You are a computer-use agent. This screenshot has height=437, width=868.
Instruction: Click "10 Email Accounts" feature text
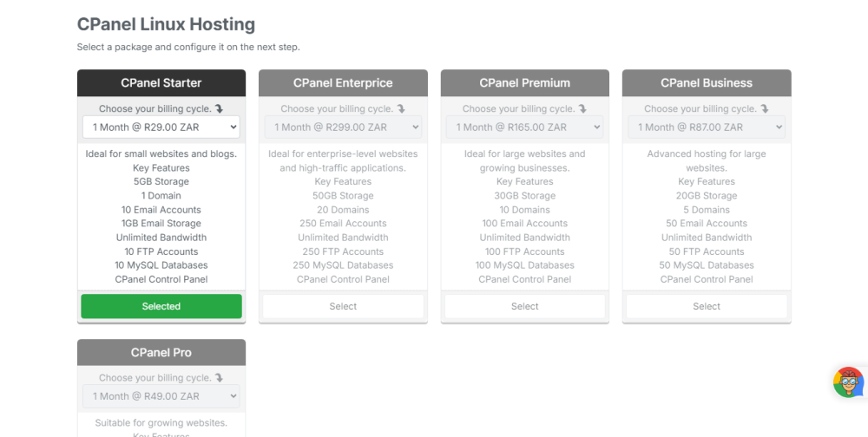161,210
